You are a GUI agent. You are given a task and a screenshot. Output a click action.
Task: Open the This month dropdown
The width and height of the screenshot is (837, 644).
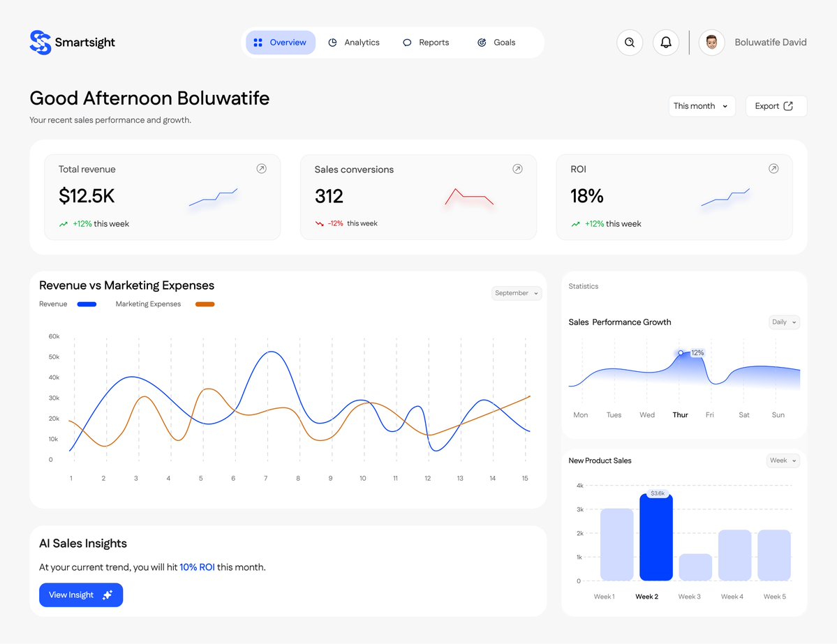pyautogui.click(x=702, y=105)
